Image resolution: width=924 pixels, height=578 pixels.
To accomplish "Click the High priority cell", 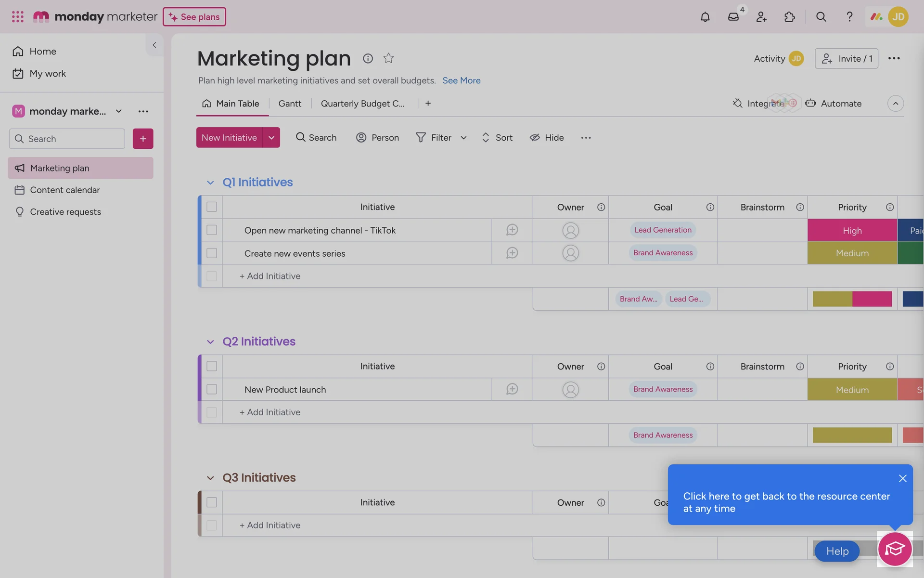I will click(x=852, y=231).
